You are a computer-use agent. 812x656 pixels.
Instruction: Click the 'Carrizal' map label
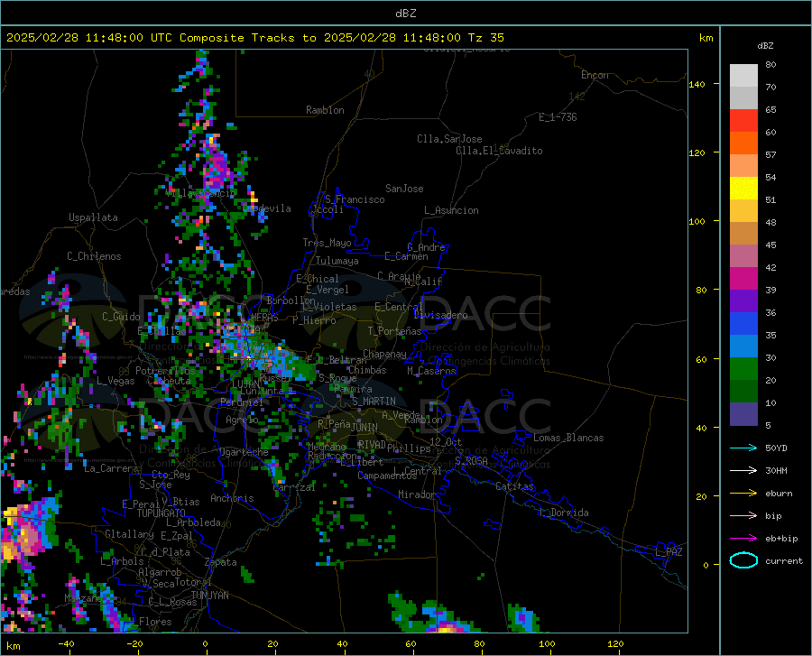pyautogui.click(x=293, y=488)
